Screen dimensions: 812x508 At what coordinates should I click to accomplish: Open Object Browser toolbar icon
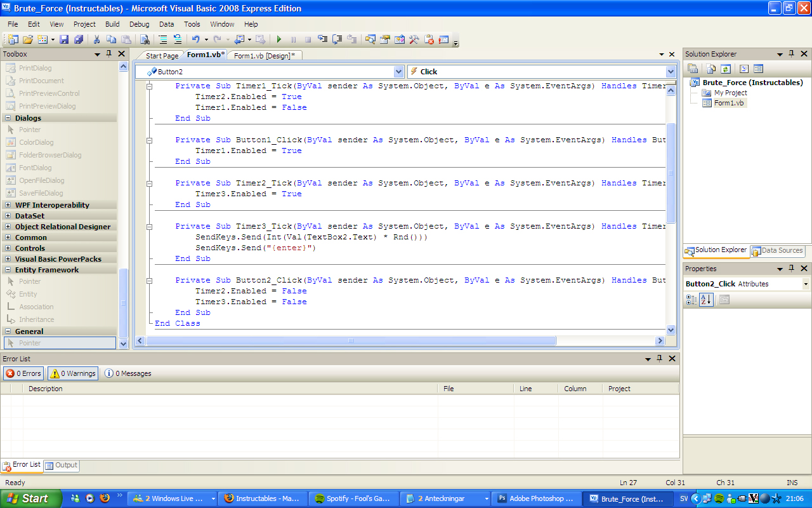coord(399,39)
